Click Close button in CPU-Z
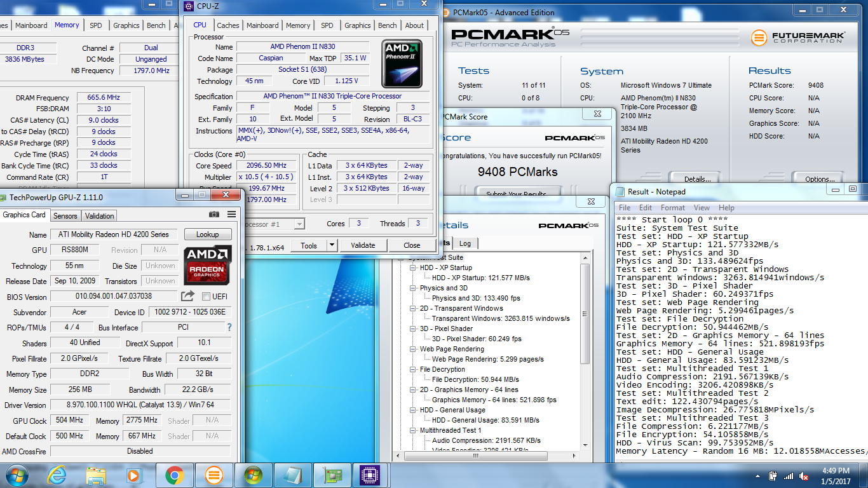868x488 pixels. tap(412, 245)
